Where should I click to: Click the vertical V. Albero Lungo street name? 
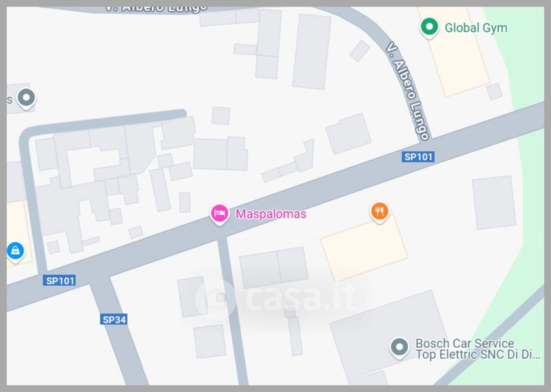(408, 92)
